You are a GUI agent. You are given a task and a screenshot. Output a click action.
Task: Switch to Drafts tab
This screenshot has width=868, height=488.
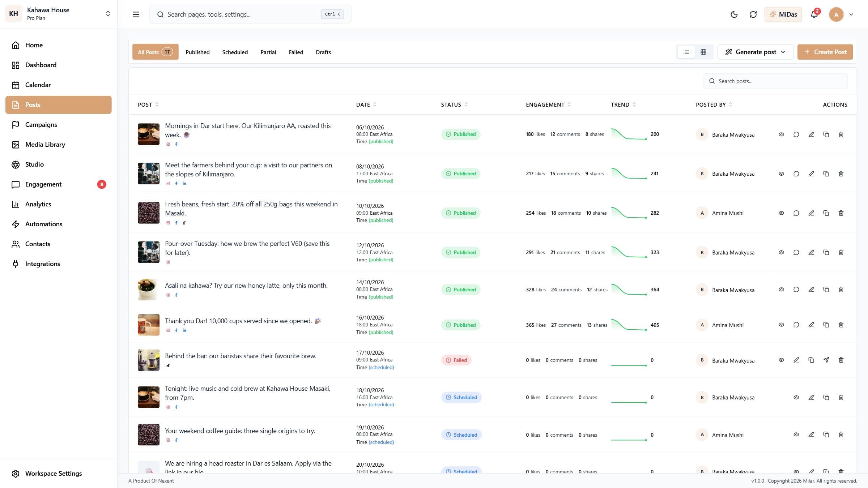pyautogui.click(x=323, y=52)
